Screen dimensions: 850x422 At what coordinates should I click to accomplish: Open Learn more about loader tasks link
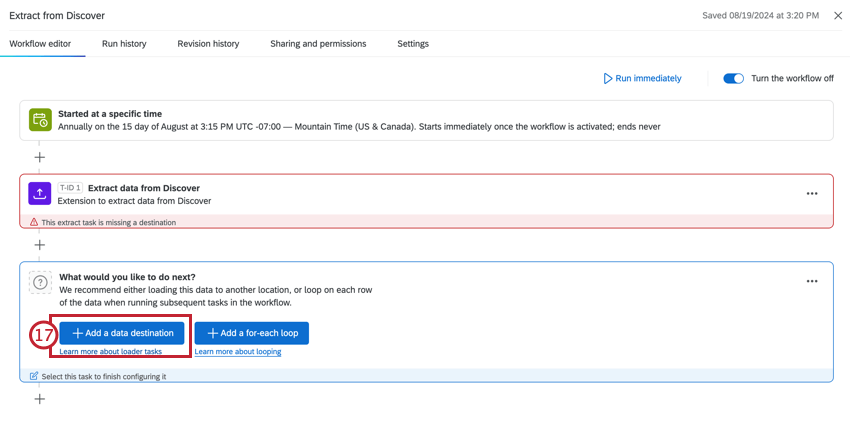click(x=110, y=352)
